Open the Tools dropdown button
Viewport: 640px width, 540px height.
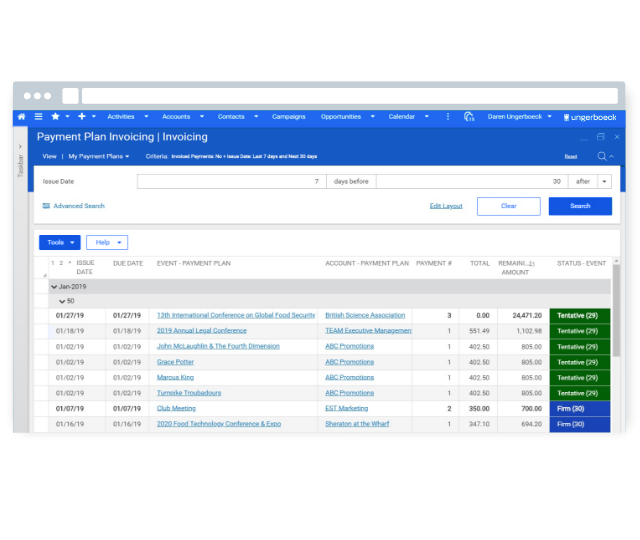pos(59,242)
